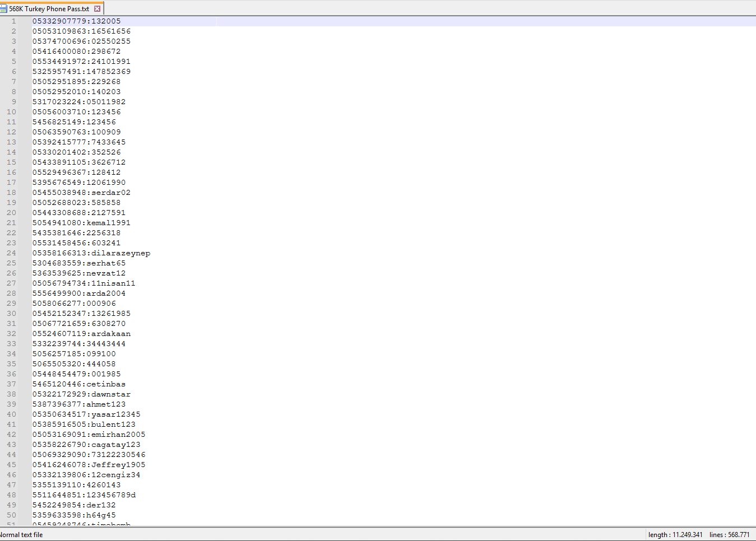This screenshot has width=756, height=541.
Task: Click the 'lines : 568.771' status field
Action: coord(729,535)
